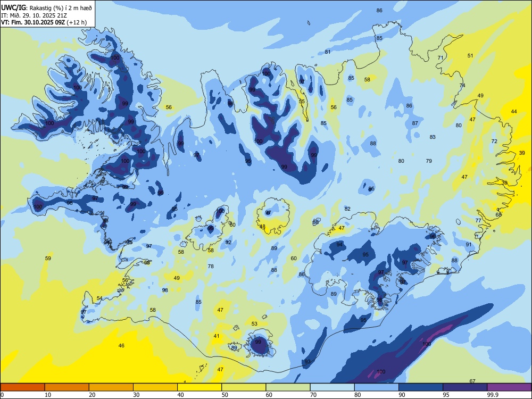Click the value '93' on the south coast

point(307,362)
